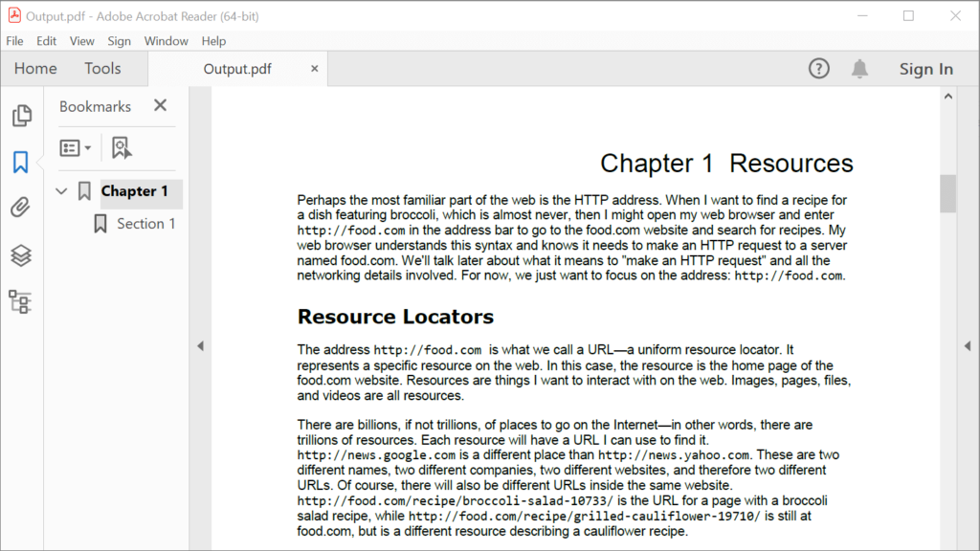Select the Bookmarks sidebar icon
Viewport: 980px width, 551px height.
pos(22,163)
